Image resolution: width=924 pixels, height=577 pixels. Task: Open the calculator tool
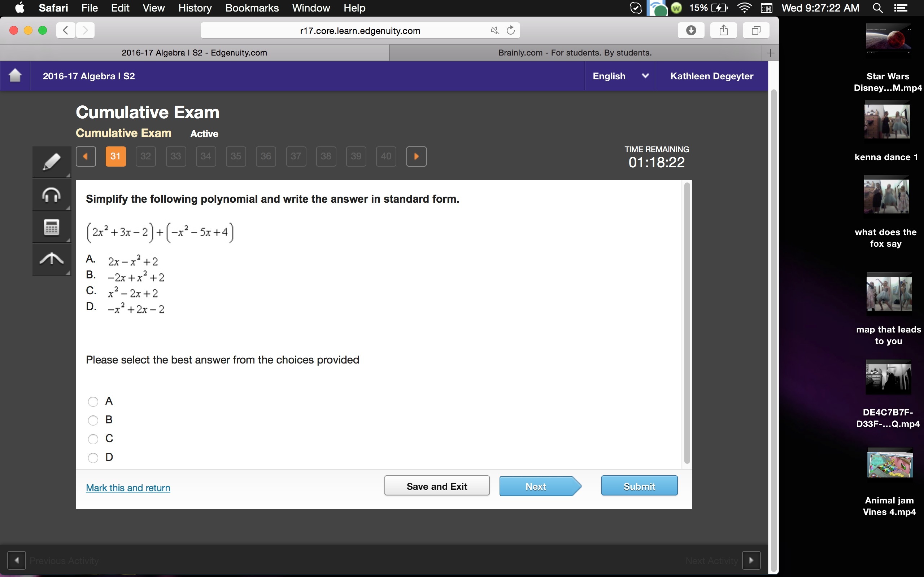(x=52, y=228)
